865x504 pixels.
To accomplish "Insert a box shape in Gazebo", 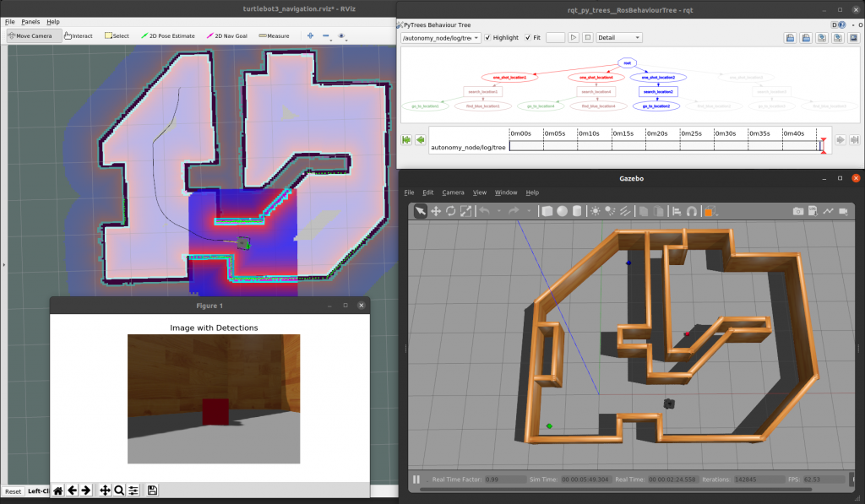I will click(547, 211).
